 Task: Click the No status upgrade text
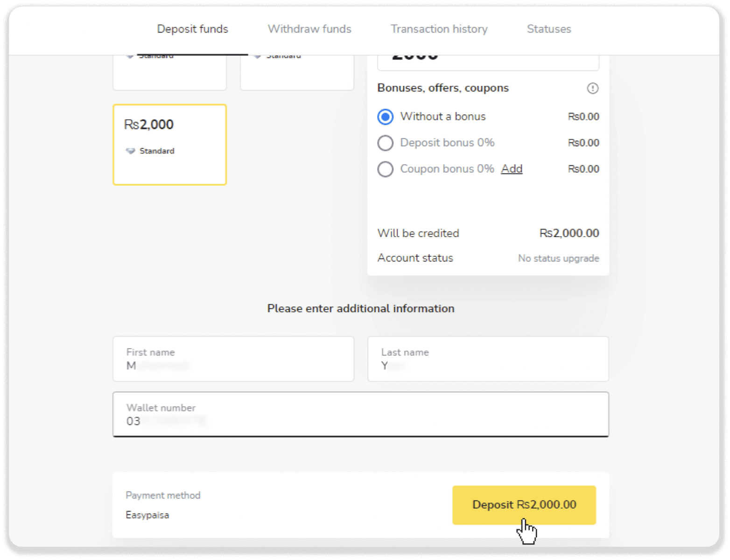pyautogui.click(x=558, y=259)
